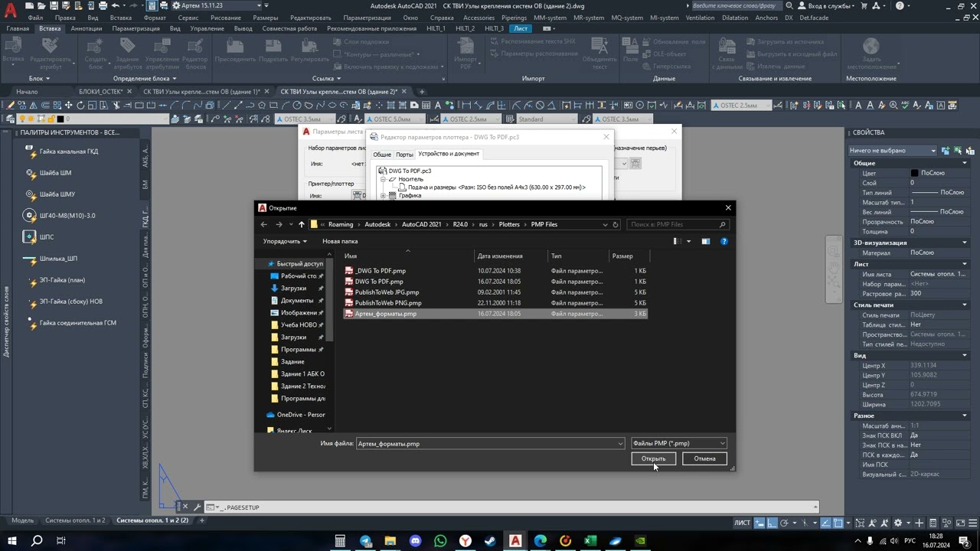Sort files by the Дата изменения column
Viewport: 980px width, 551px height.
tap(499, 256)
